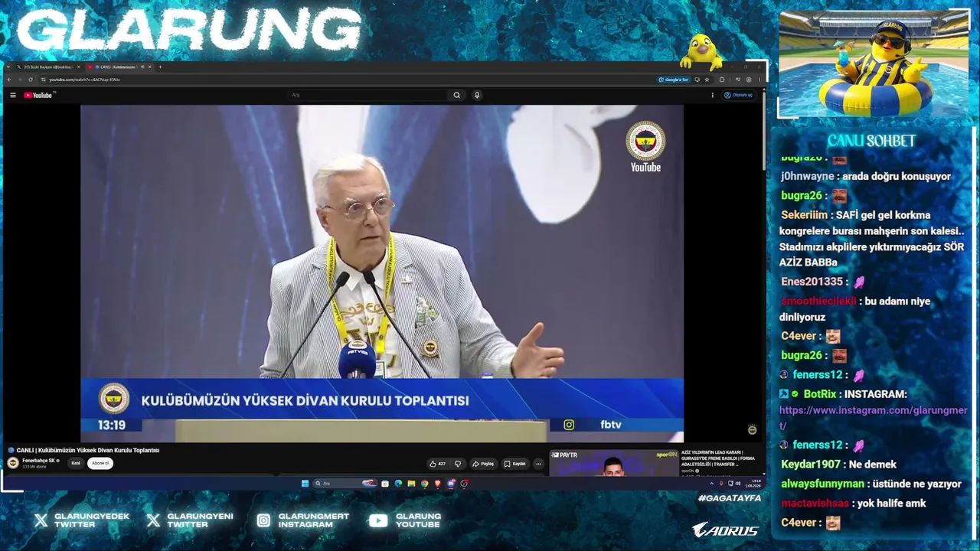Save the video using Kaydet
The height and width of the screenshot is (551, 980).
(x=514, y=464)
